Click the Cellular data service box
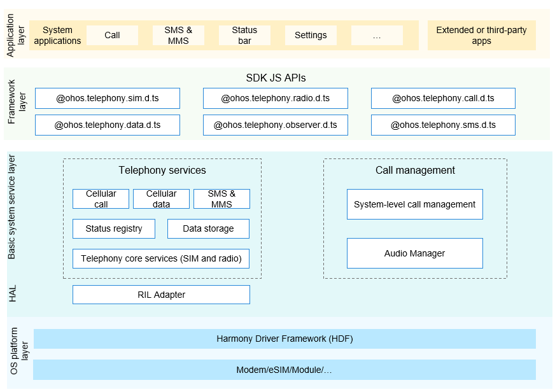The height and width of the screenshot is (392, 555). [161, 199]
